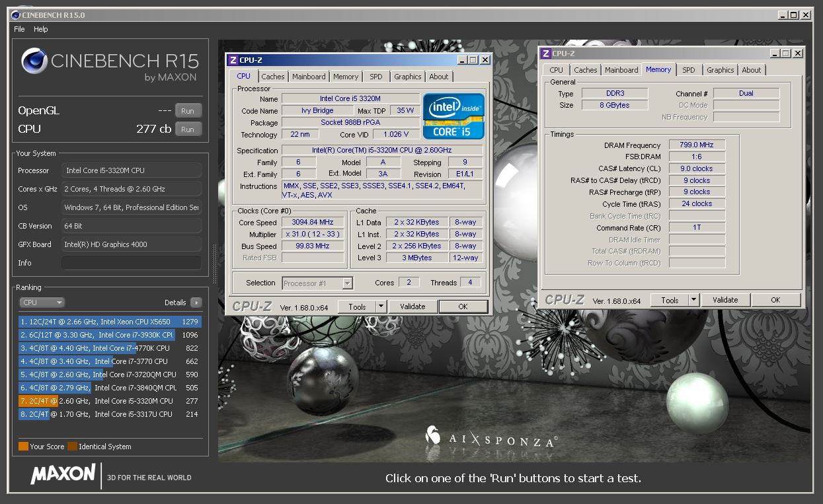Select ranking row Core i5-3320M
Image resolution: width=823 pixels, height=504 pixels.
coord(110,401)
